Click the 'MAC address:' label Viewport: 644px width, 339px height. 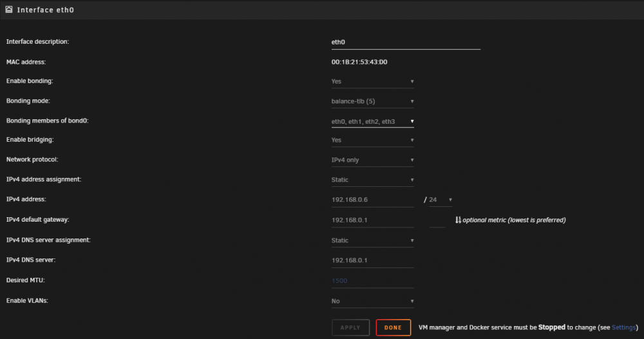pos(26,62)
